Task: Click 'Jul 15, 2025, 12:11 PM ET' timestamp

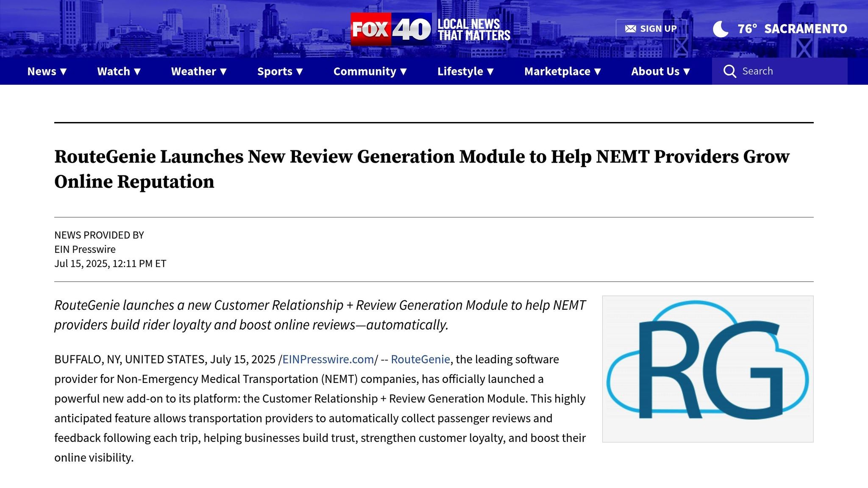Action: click(x=110, y=263)
